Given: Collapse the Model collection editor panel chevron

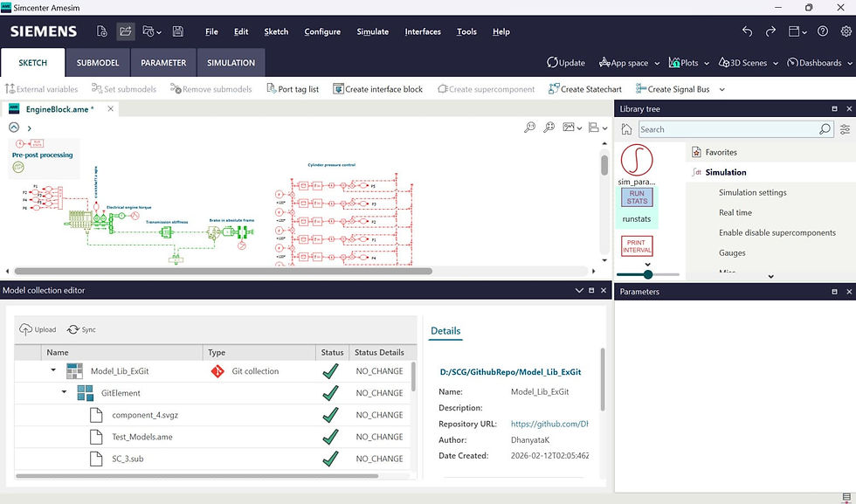Looking at the screenshot, I should pyautogui.click(x=579, y=291).
